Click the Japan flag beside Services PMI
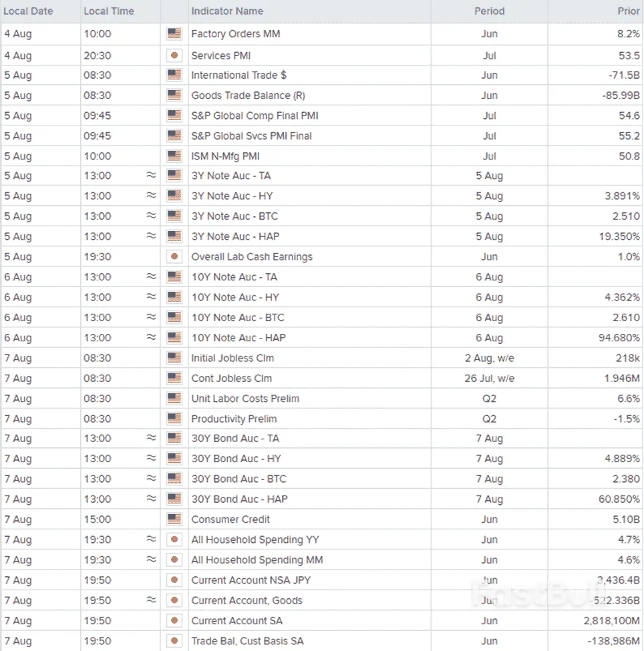Viewport: 644px width, 651px height. point(174,55)
